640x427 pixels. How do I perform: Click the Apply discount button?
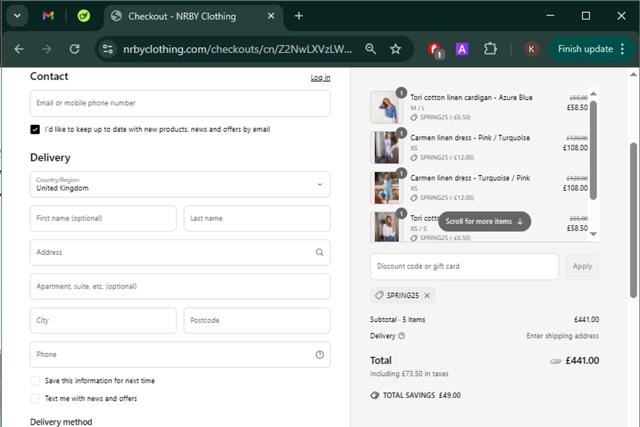[x=582, y=267]
